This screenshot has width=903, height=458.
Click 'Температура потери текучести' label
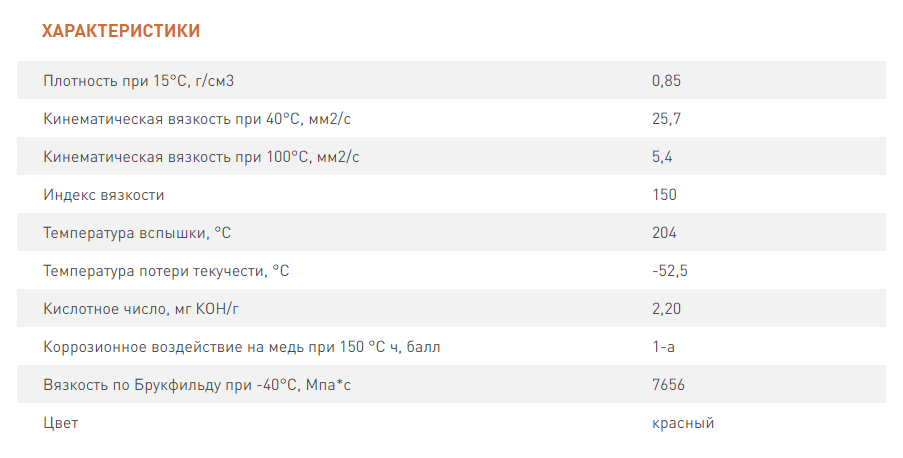coord(167,271)
